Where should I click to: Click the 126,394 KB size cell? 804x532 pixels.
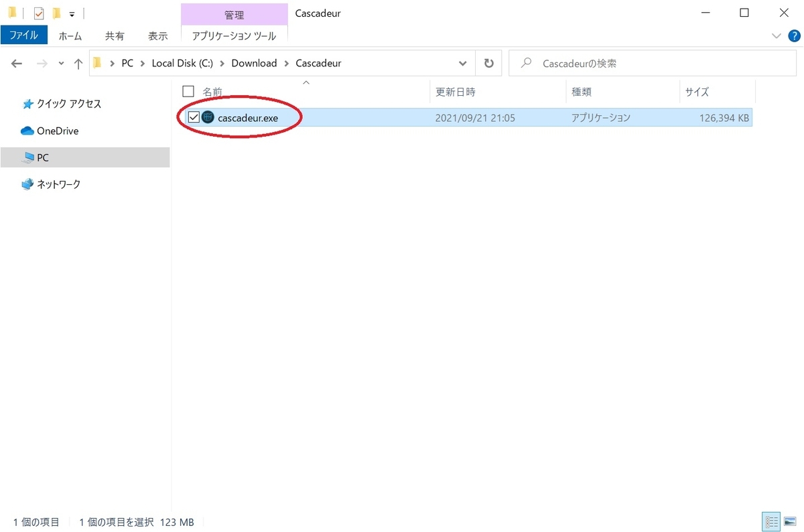(x=724, y=118)
